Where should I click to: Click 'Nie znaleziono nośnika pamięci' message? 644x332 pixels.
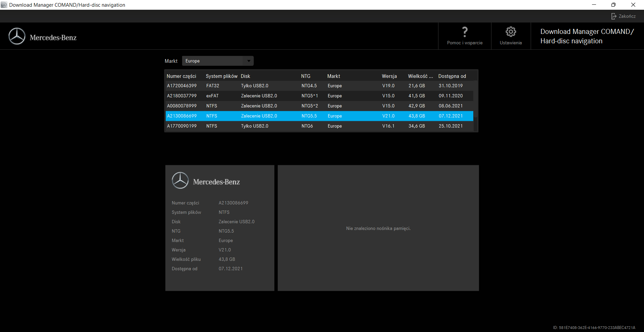coord(378,228)
